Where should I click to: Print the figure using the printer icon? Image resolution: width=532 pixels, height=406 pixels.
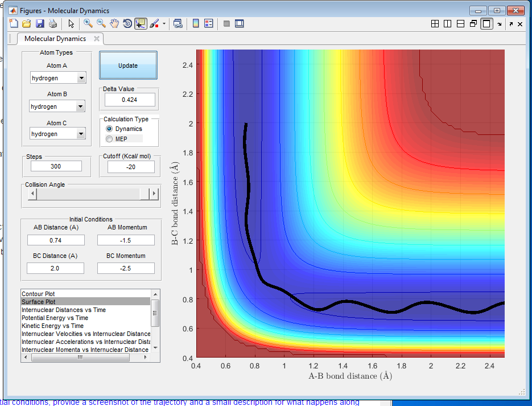coord(52,24)
